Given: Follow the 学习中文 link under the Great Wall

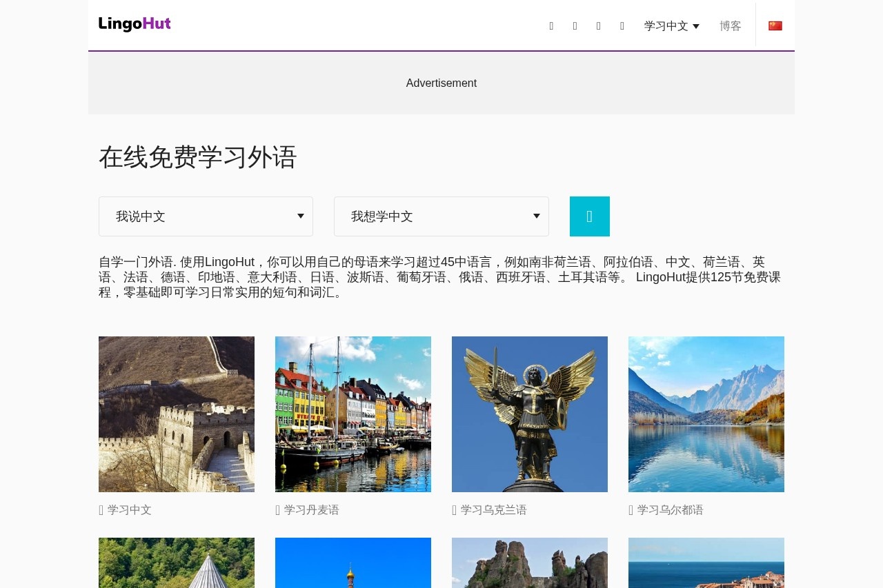Looking at the screenshot, I should click(x=130, y=510).
